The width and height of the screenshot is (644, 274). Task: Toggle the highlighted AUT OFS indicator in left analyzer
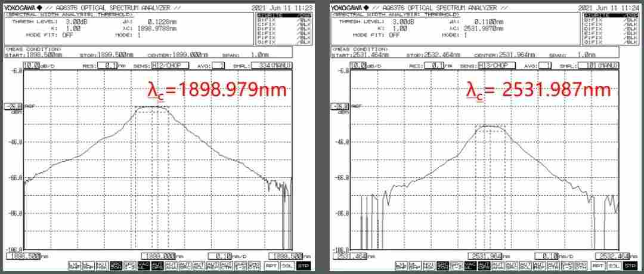coord(157,265)
